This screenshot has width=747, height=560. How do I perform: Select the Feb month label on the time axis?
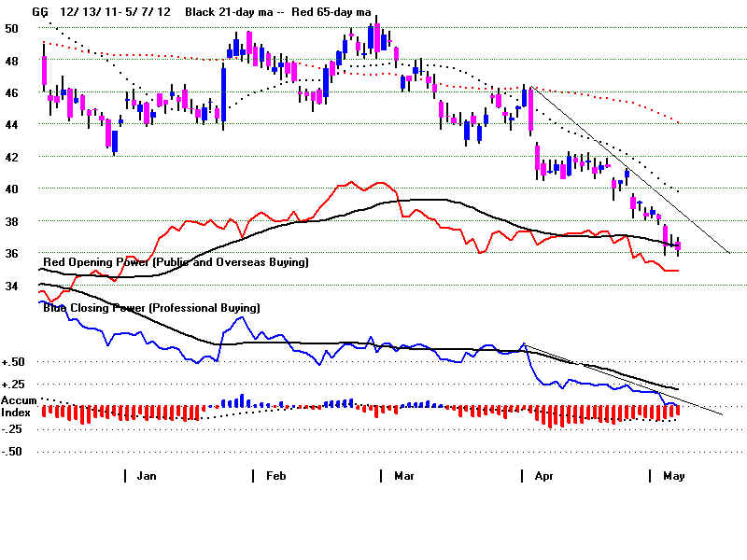276,476
